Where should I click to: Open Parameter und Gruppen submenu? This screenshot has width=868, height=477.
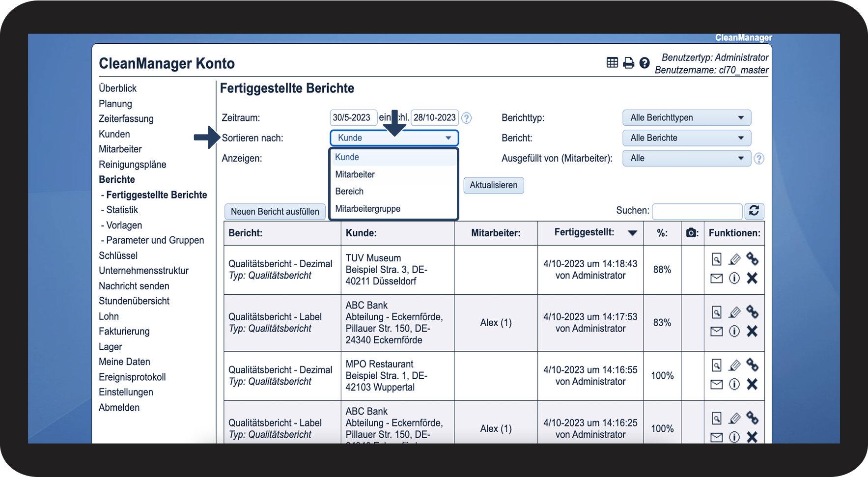(x=155, y=240)
